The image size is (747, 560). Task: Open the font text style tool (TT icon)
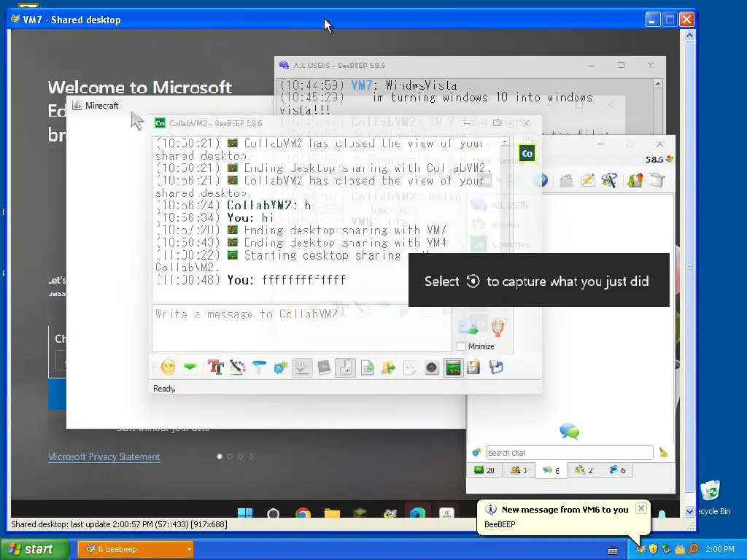[216, 367]
